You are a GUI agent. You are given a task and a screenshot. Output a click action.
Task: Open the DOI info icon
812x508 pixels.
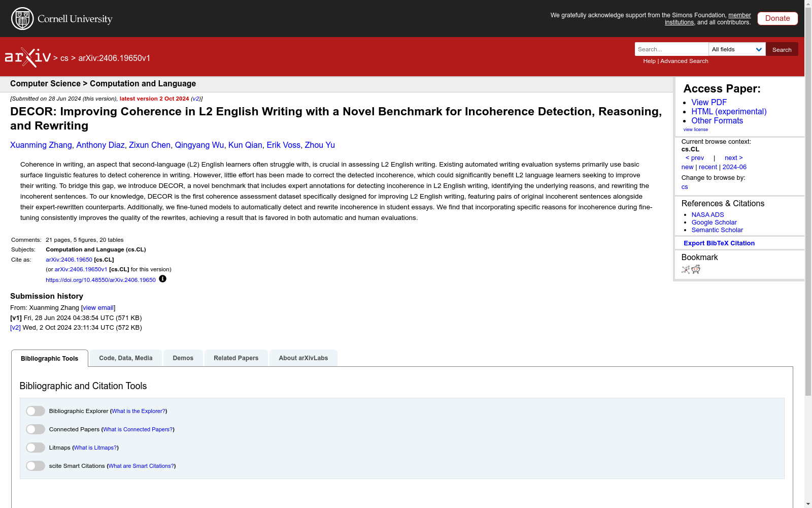(162, 279)
